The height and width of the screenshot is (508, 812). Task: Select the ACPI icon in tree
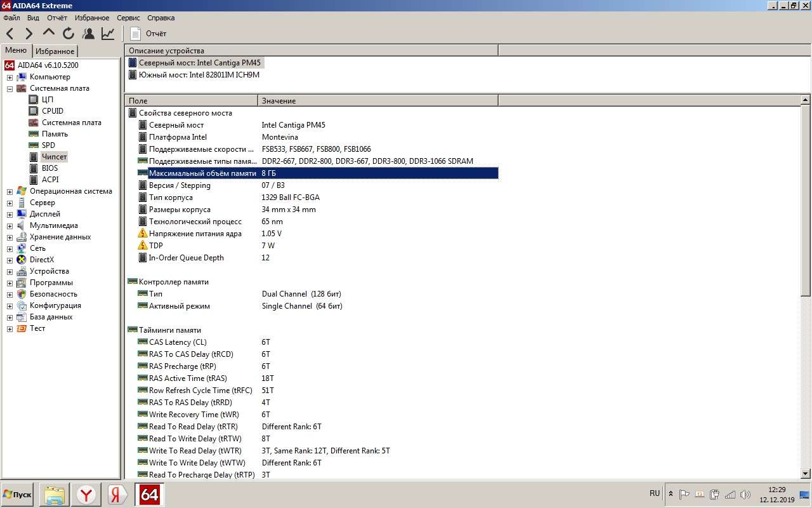34,180
